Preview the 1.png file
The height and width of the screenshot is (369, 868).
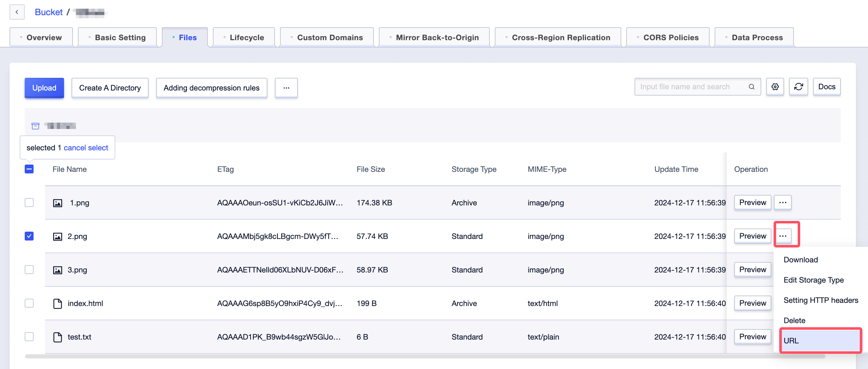tap(752, 203)
